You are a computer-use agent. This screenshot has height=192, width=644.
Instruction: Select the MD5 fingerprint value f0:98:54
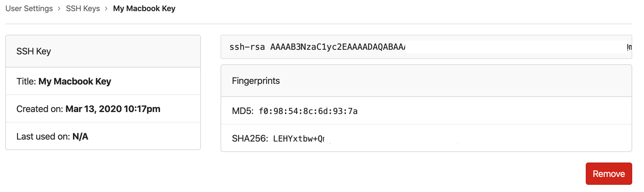[x=308, y=111]
